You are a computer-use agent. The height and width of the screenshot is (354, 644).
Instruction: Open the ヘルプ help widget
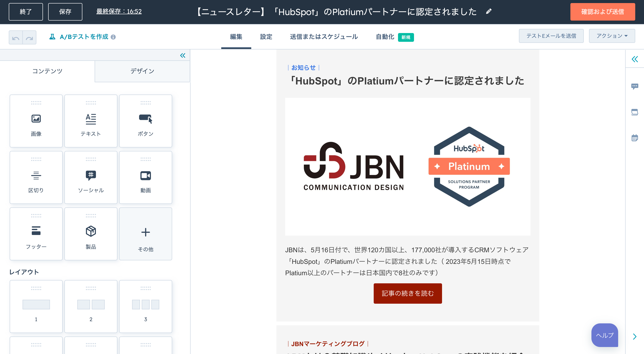pos(605,335)
